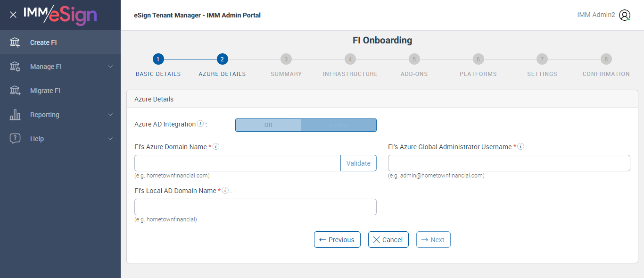Go to the CONFIRMATION step label
The height and width of the screenshot is (278, 644).
click(x=606, y=74)
